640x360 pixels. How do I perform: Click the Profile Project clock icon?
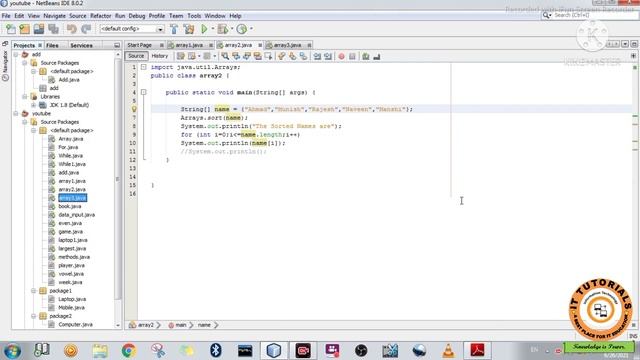[242, 29]
